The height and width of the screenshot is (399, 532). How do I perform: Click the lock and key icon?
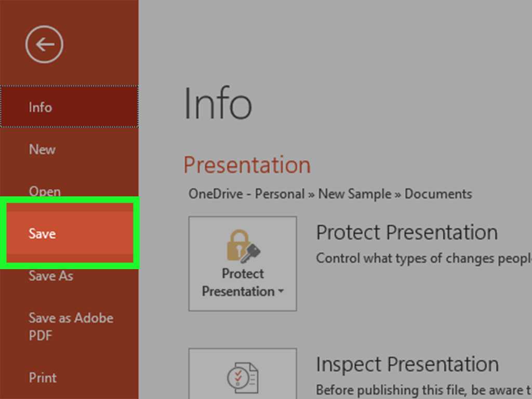tap(243, 246)
